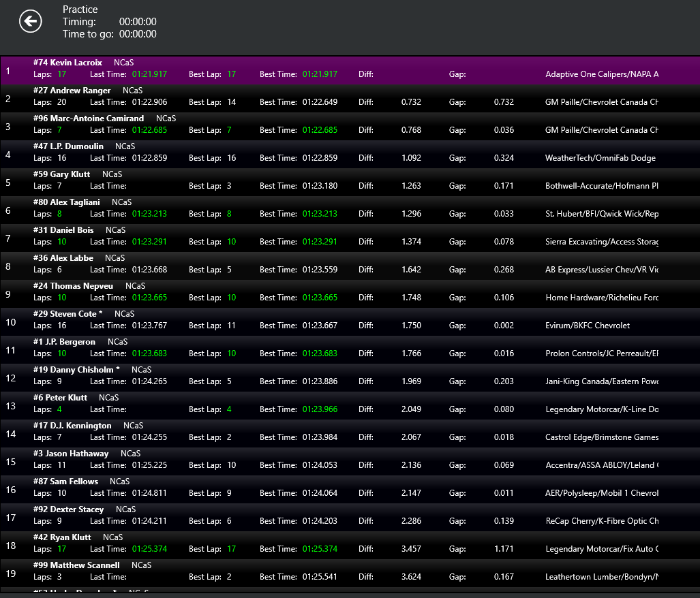
Task: Click diff value 1.766
Action: click(411, 353)
